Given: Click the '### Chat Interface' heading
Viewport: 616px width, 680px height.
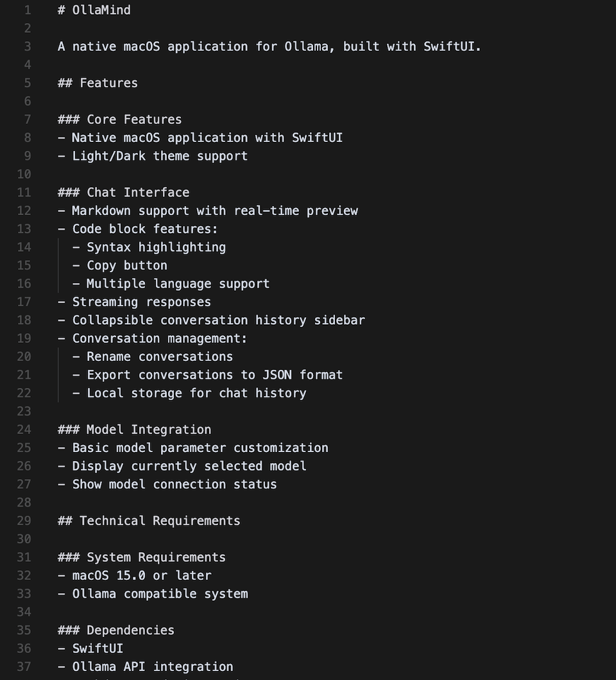Looking at the screenshot, I should pos(123,193).
